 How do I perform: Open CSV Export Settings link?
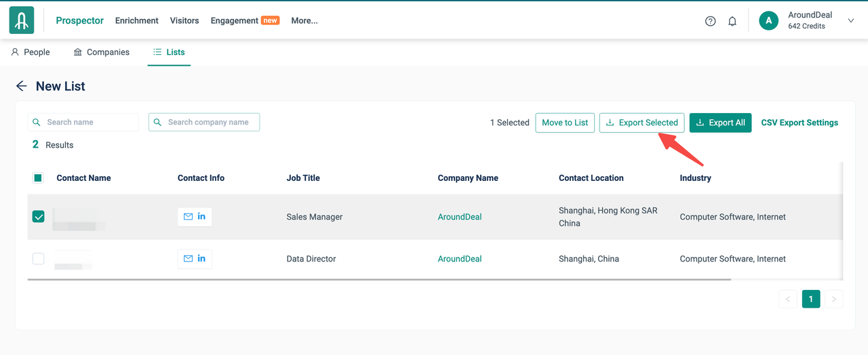tap(800, 123)
